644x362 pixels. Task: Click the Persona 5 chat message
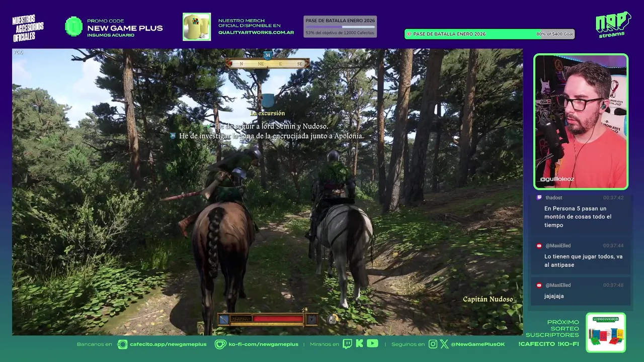pyautogui.click(x=578, y=217)
